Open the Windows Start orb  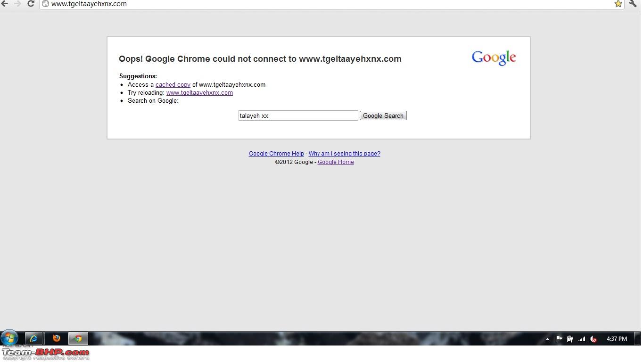point(9,338)
